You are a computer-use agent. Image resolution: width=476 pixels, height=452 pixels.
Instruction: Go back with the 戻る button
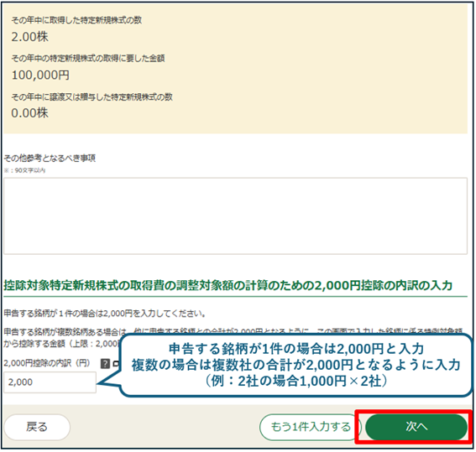click(37, 427)
